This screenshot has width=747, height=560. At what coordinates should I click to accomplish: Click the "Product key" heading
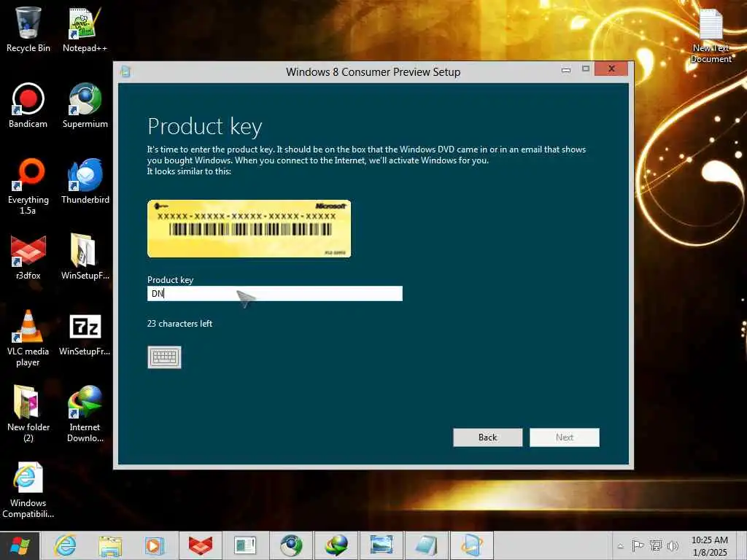[205, 127]
